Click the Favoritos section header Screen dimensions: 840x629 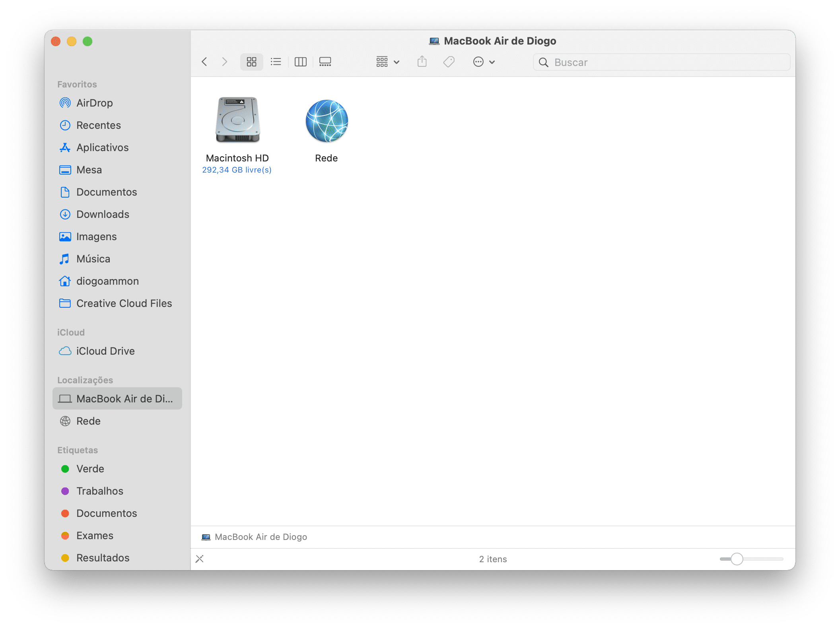click(77, 84)
